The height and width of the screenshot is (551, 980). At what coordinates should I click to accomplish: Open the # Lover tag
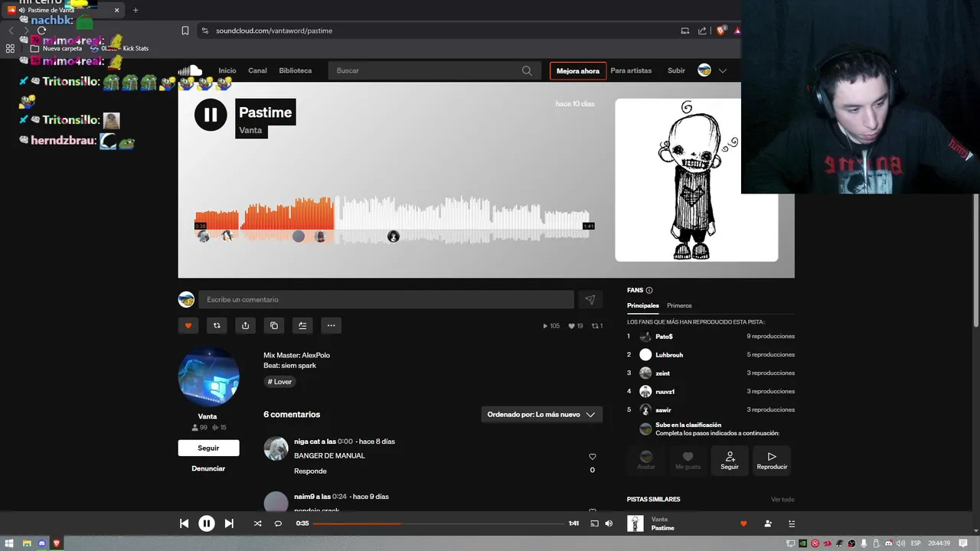tap(279, 382)
